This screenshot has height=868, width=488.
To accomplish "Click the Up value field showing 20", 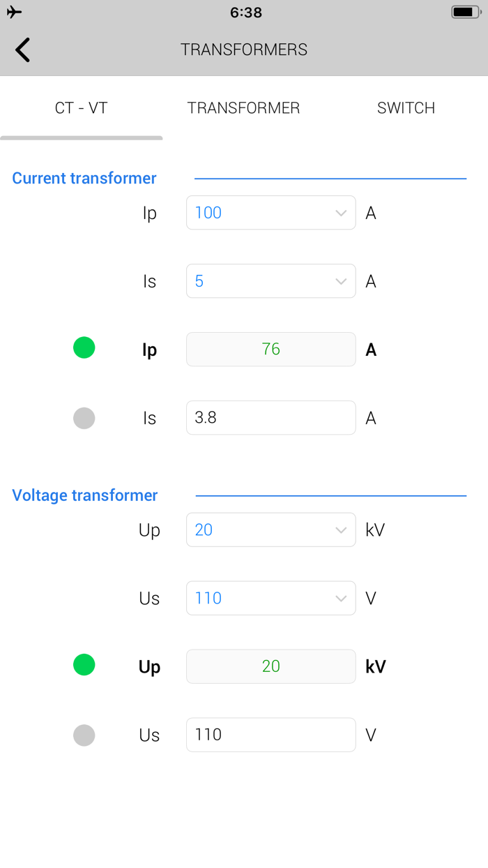I will (x=270, y=666).
